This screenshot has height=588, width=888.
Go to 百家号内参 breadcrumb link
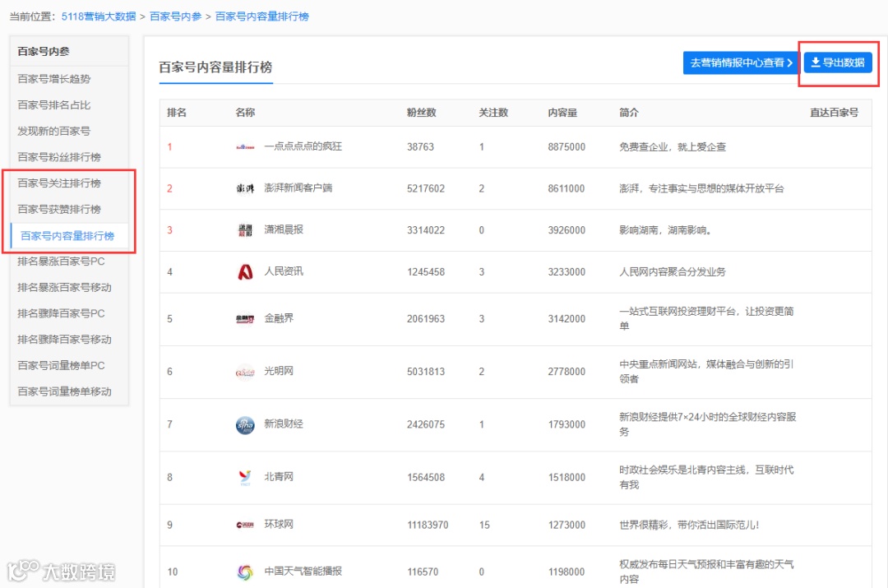pos(176,16)
